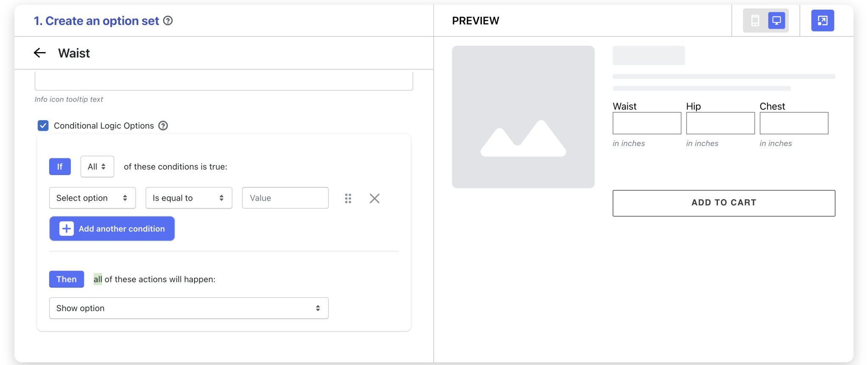This screenshot has width=868, height=365.
Task: Expand the Is equal to operator dropdown
Action: [x=189, y=198]
